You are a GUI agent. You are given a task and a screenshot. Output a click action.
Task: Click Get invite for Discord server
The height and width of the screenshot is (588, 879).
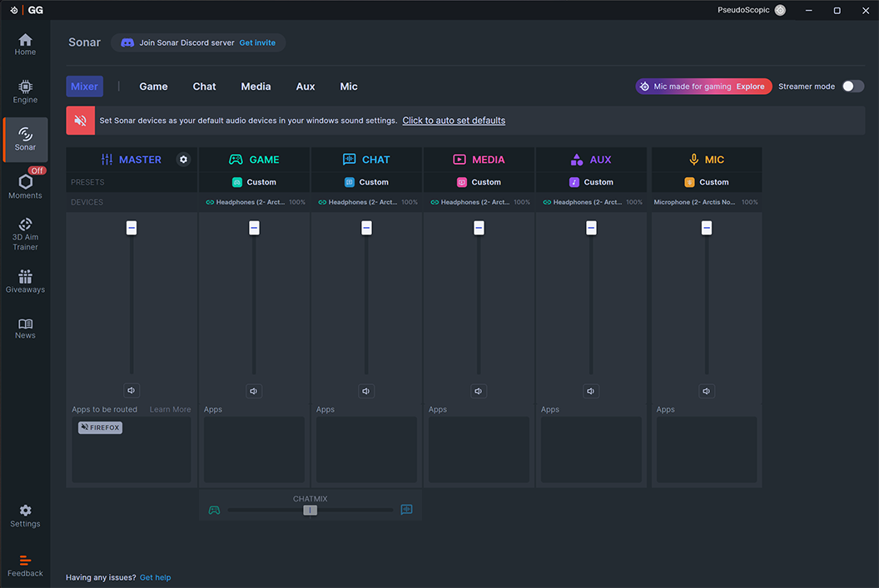(x=257, y=42)
